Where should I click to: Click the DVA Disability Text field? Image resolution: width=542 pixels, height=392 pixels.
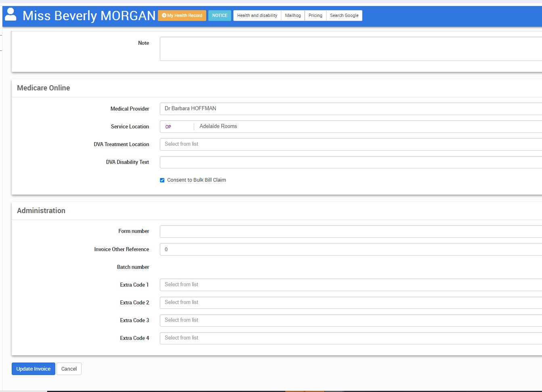point(351,162)
